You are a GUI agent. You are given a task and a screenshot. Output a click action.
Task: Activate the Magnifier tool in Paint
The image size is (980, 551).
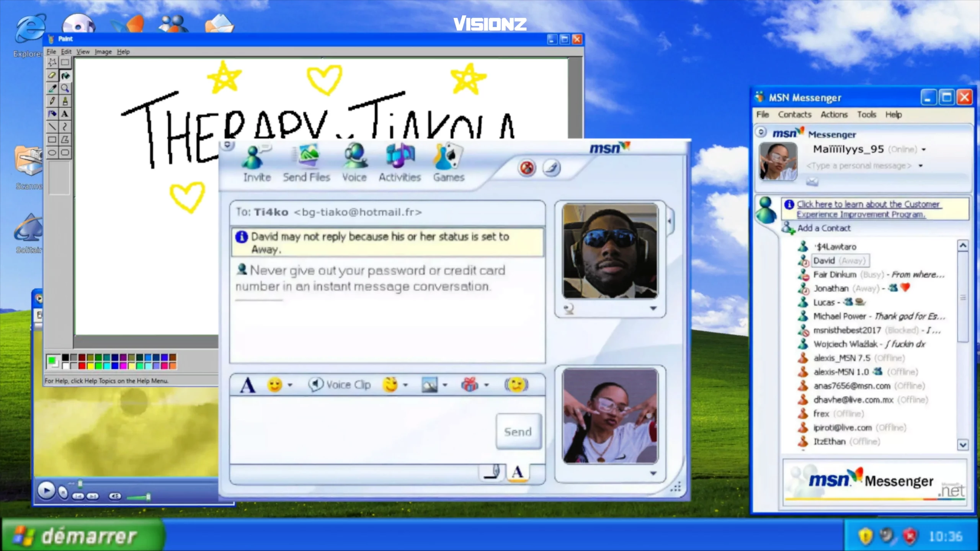[x=65, y=88]
